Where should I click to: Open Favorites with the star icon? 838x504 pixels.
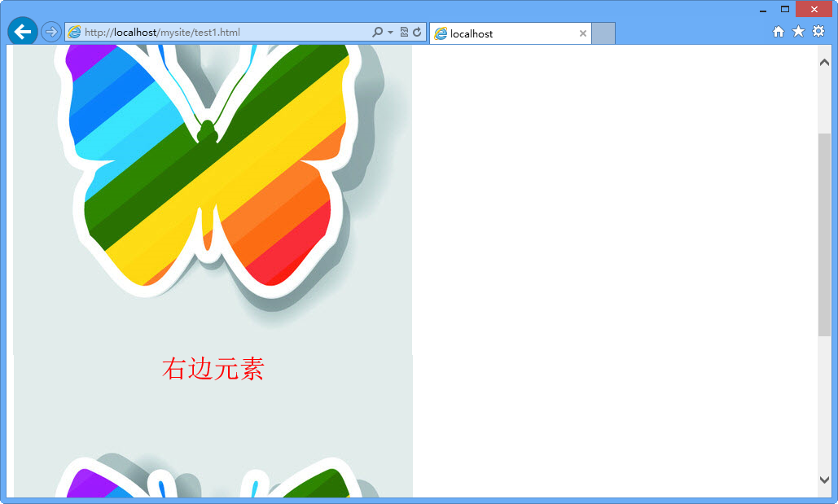[798, 32]
